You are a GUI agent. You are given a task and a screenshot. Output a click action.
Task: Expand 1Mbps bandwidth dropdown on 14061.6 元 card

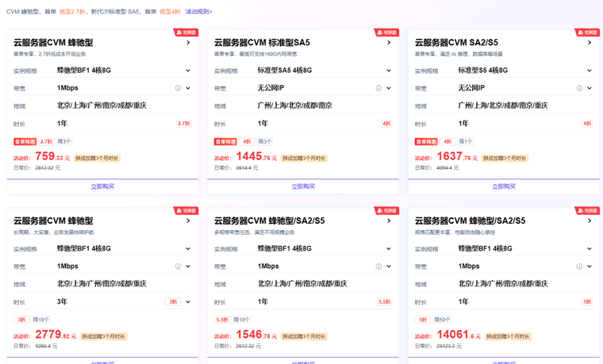[x=590, y=266]
